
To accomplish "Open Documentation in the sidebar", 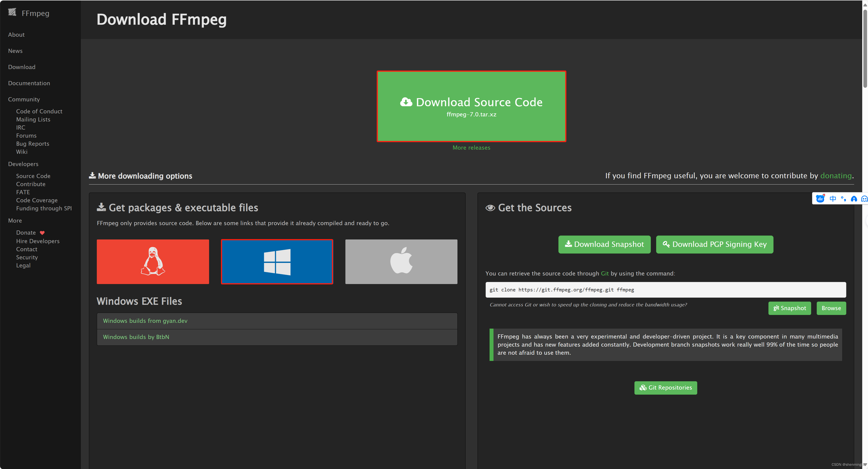I will [29, 83].
